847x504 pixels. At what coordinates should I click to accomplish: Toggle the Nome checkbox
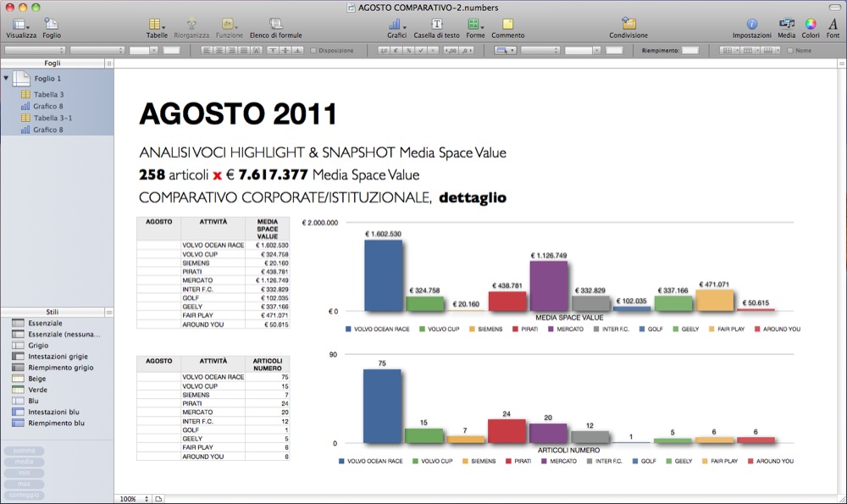coord(790,51)
